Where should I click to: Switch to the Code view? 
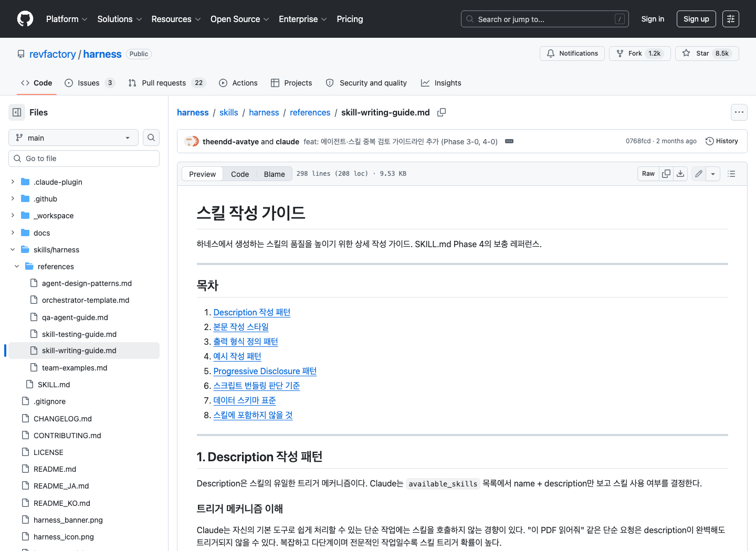click(240, 174)
